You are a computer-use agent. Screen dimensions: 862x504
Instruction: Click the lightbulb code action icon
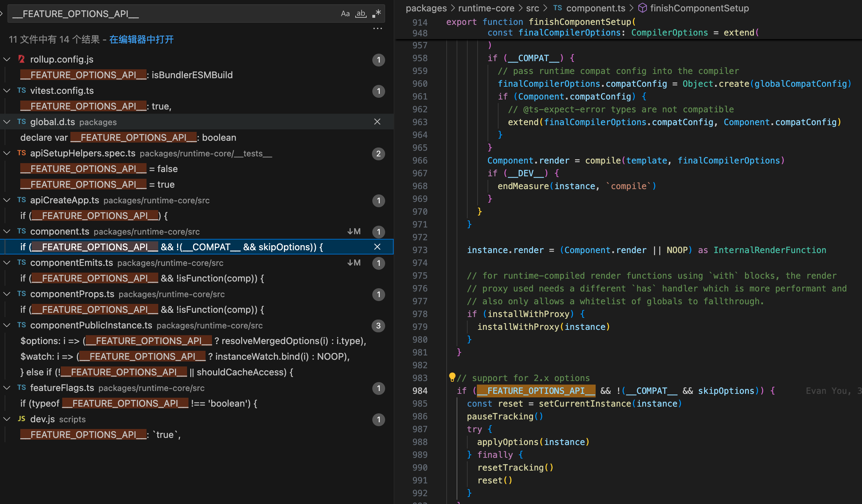tap(452, 377)
